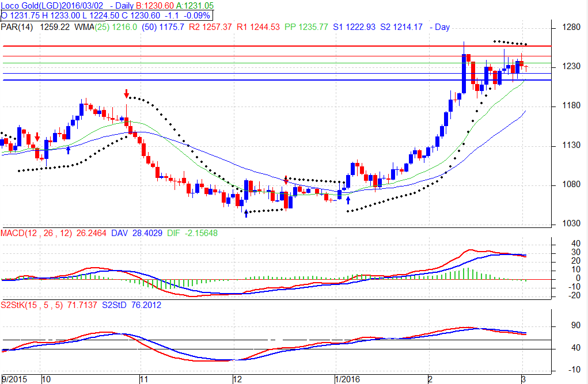588x384 pixels.
Task: Click the S1 1222.93 support label
Action: (354, 27)
